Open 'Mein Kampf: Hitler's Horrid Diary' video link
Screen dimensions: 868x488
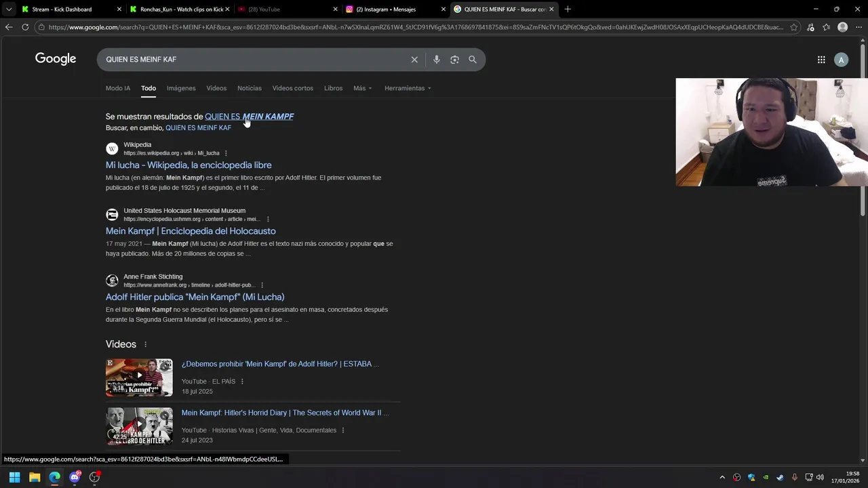[285, 413]
